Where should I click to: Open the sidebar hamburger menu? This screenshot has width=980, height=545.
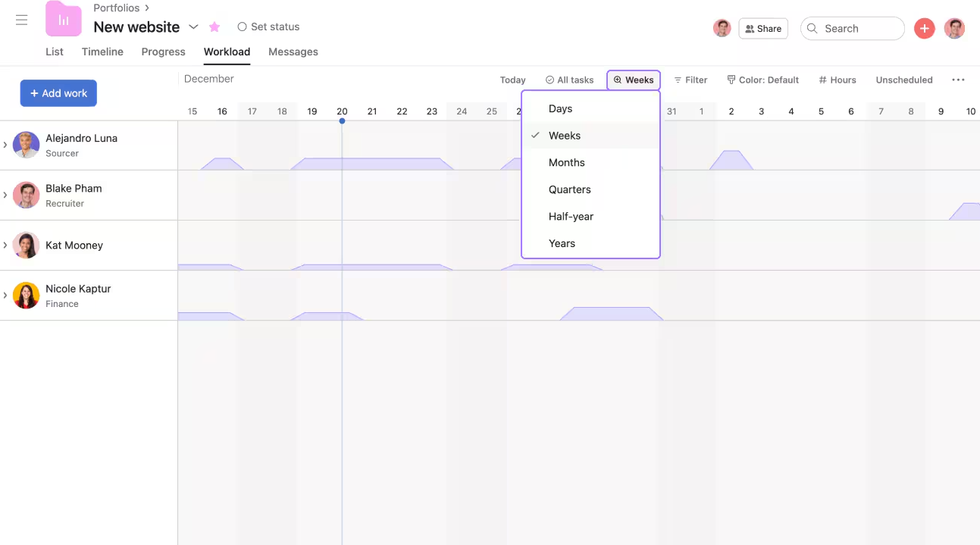point(21,20)
